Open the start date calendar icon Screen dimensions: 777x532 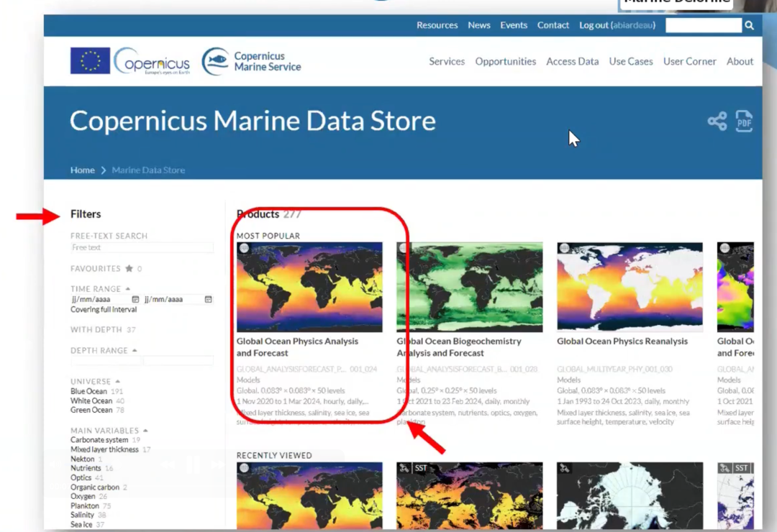click(135, 299)
